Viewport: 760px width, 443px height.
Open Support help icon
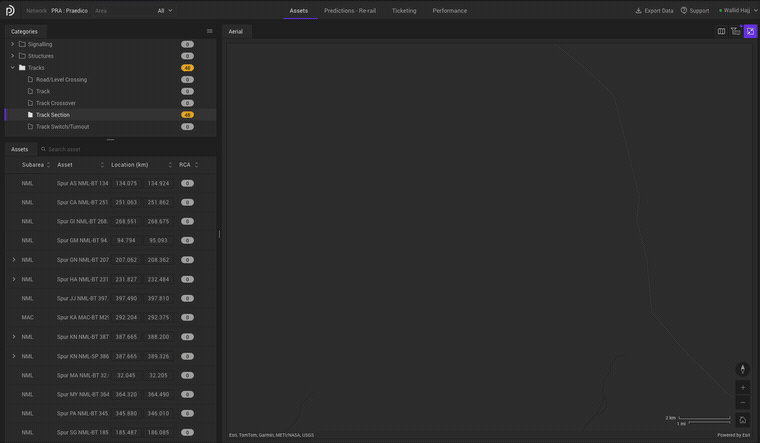coord(684,10)
